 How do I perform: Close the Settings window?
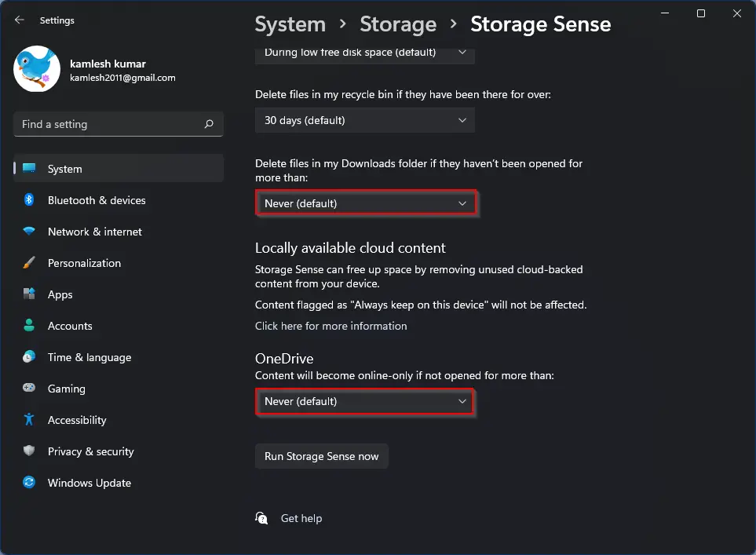coord(736,13)
